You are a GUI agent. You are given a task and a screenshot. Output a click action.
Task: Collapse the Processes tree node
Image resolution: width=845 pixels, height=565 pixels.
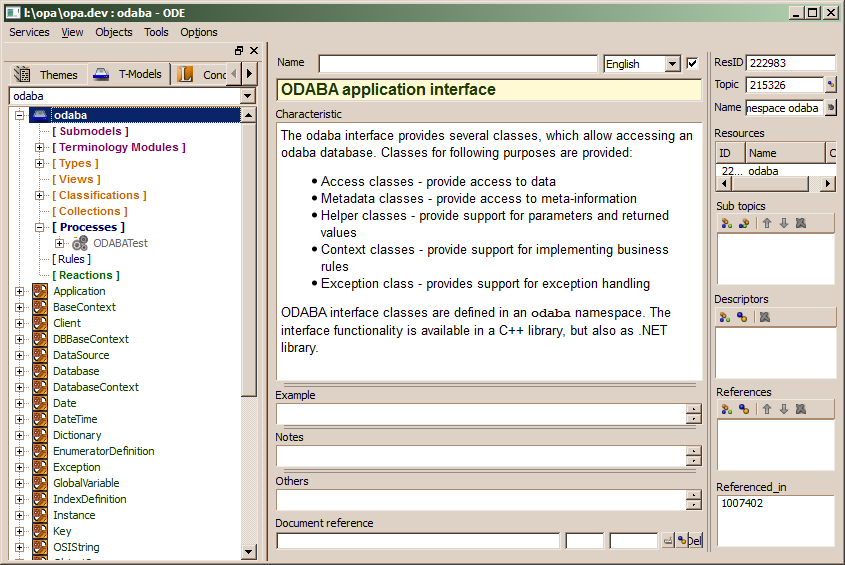40,227
